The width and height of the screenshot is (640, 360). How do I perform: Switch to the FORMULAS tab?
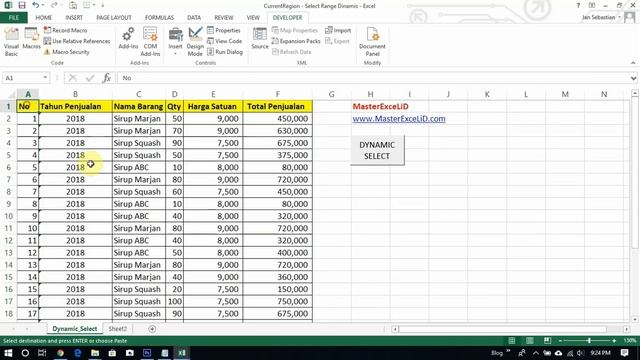[159, 18]
